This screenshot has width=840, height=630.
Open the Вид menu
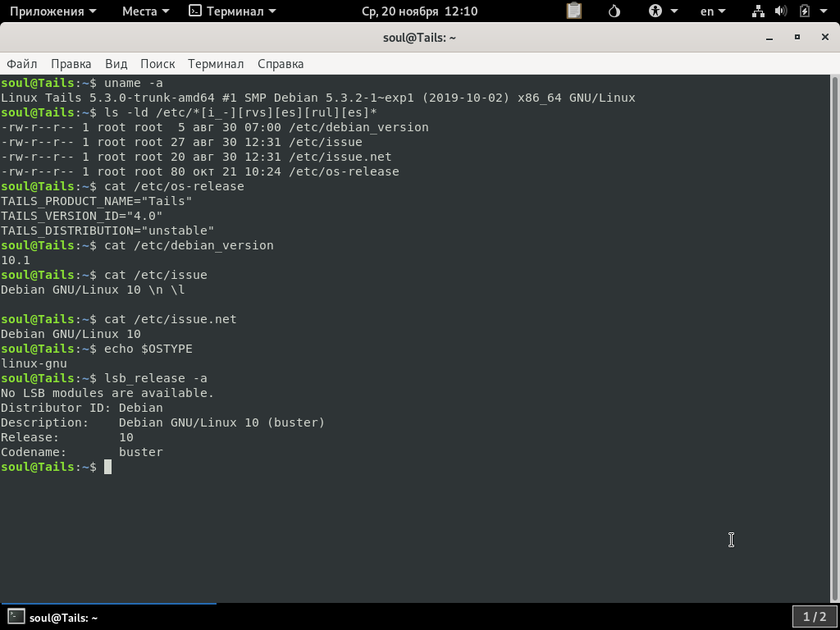click(x=116, y=64)
